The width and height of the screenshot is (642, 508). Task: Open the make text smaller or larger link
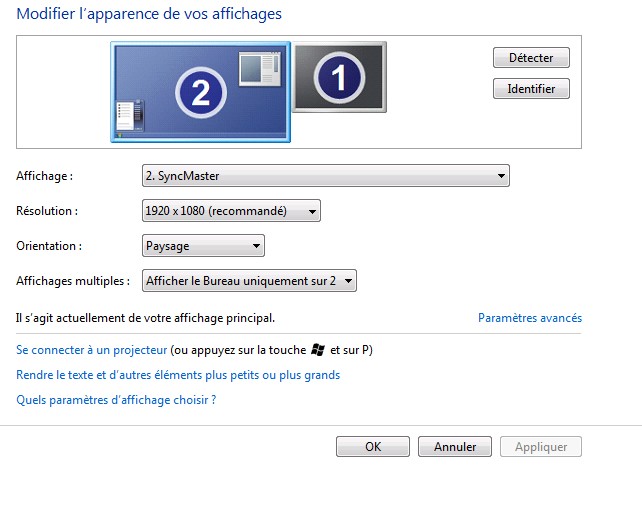click(178, 375)
